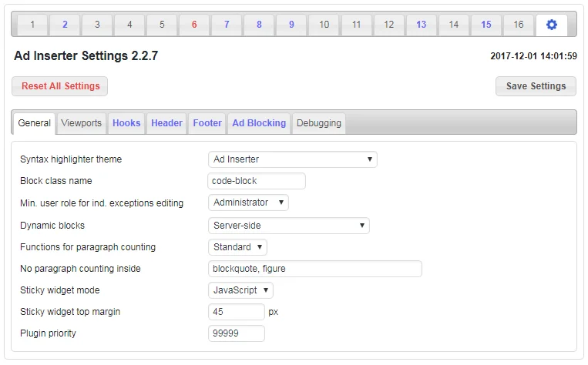Click the Plugin priority input field
Viewport: 588px width, 365px height.
tap(237, 333)
